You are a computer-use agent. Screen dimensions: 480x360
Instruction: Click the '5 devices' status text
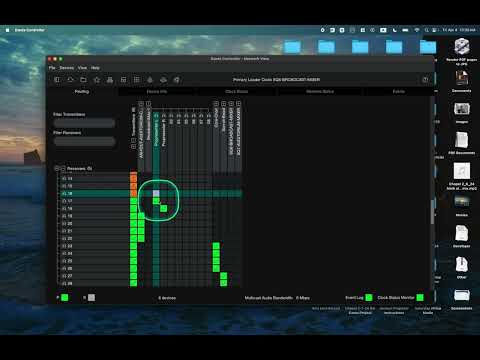(167, 298)
